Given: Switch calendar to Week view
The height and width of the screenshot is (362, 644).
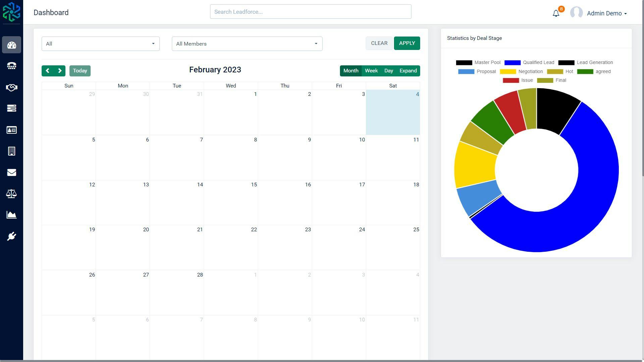Looking at the screenshot, I should click(371, 71).
